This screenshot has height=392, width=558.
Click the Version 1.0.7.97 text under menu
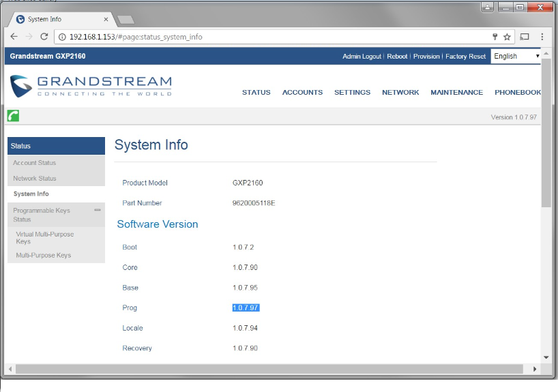(514, 117)
